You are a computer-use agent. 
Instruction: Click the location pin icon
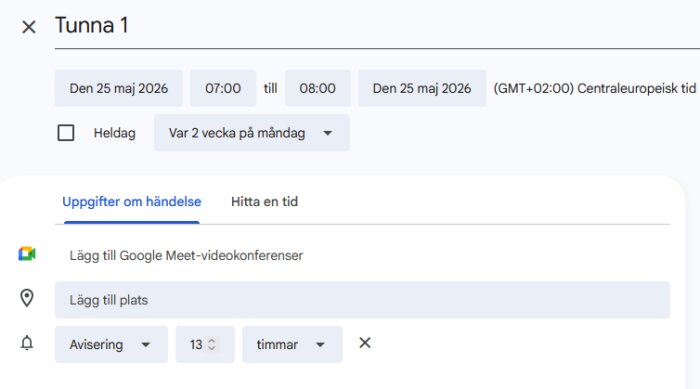pyautogui.click(x=27, y=298)
